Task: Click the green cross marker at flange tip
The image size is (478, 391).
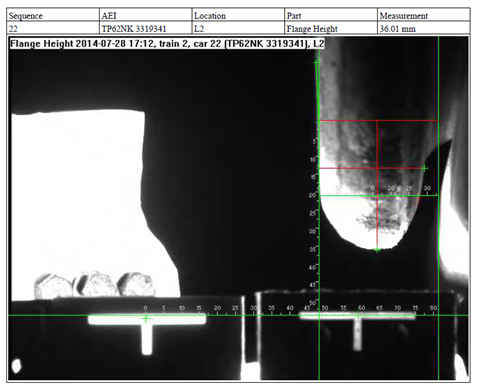Action: click(377, 249)
